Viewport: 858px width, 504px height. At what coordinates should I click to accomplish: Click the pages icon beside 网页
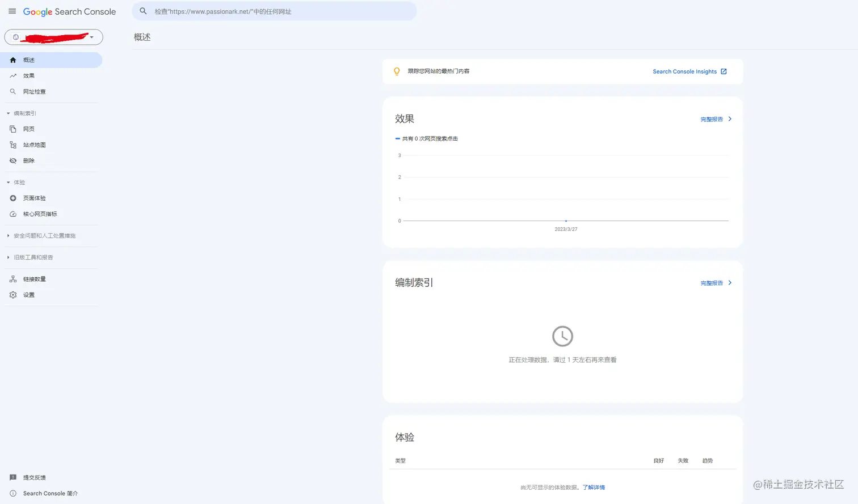13,129
